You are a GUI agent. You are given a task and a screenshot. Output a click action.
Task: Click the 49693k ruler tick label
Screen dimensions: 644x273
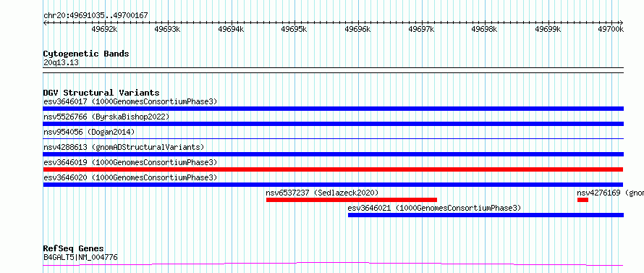click(168, 29)
